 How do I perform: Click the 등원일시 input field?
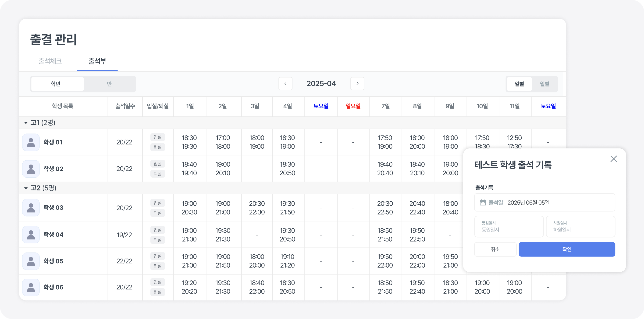509,227
